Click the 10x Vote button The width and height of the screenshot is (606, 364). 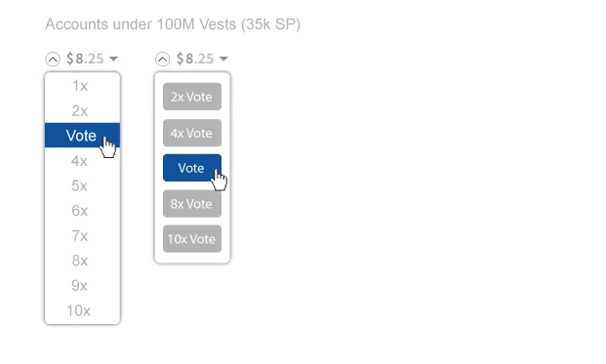click(x=192, y=239)
